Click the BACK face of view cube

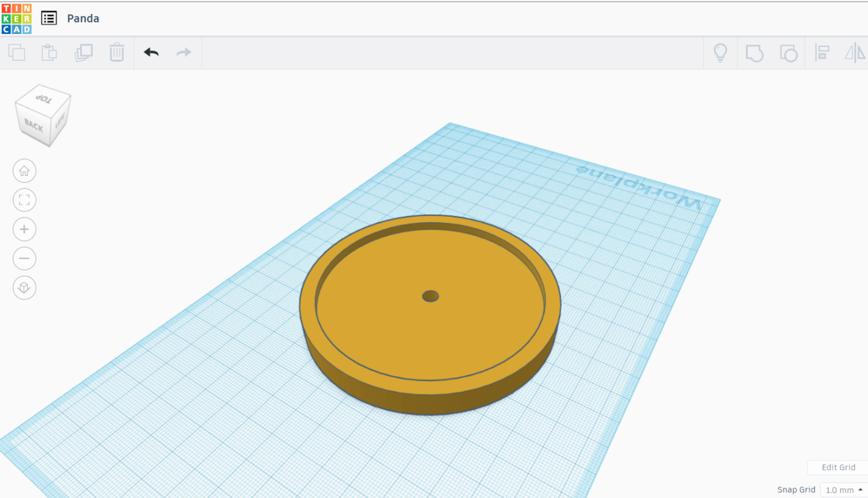[x=33, y=125]
